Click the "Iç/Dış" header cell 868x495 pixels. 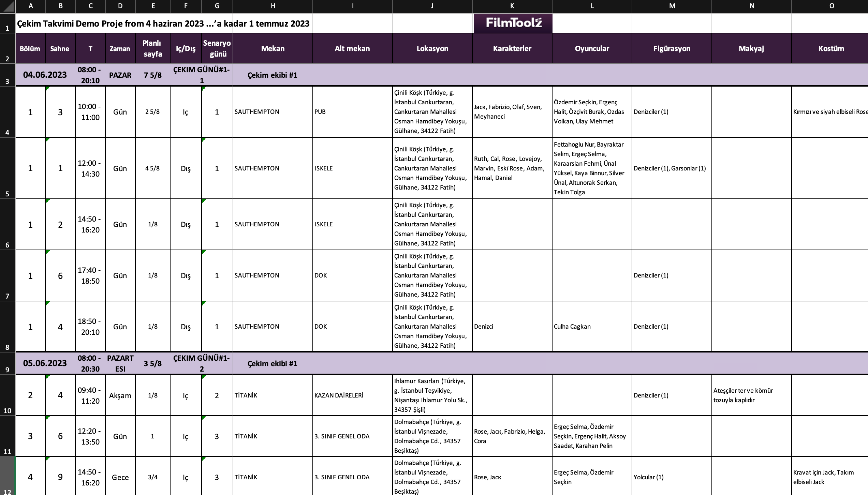(x=186, y=48)
